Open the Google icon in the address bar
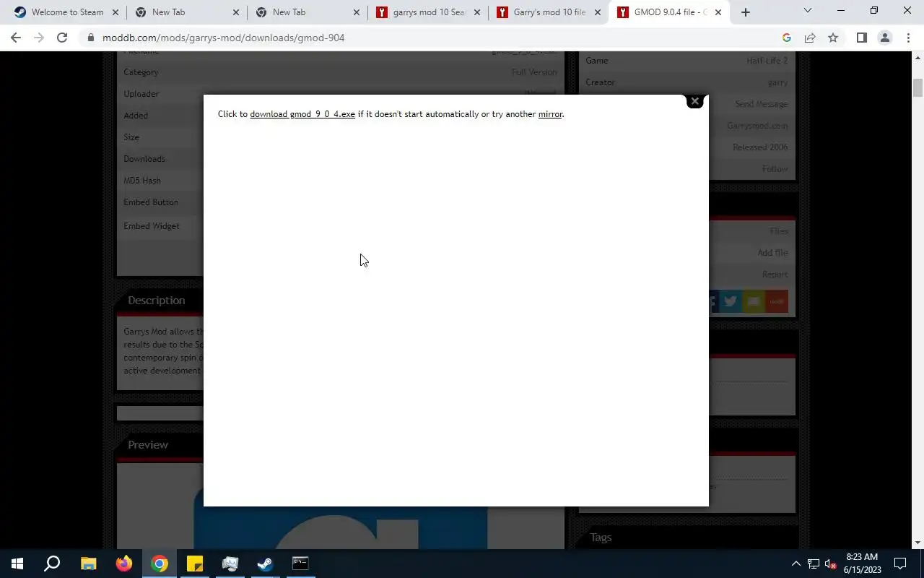Screen dimensions: 924x578 [x=787, y=38]
